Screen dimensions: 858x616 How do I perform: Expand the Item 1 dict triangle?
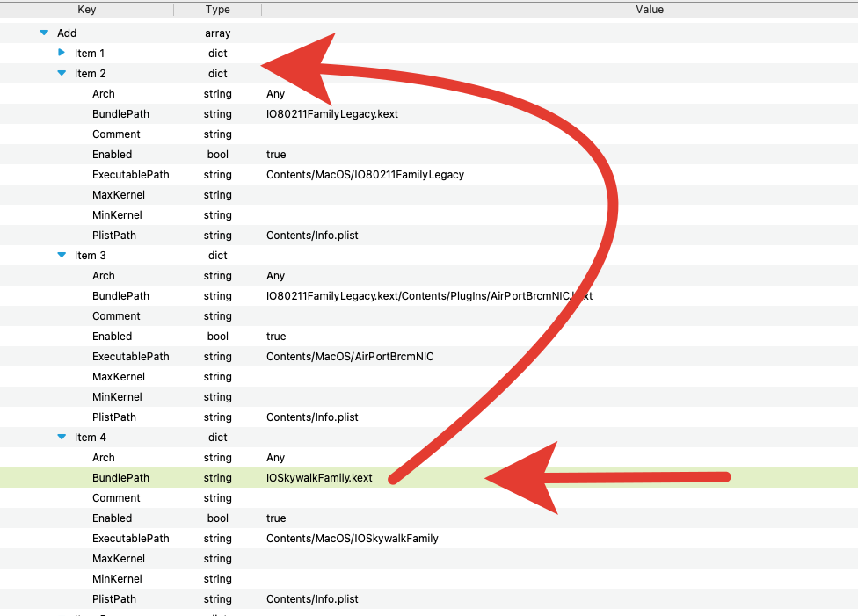click(x=62, y=53)
